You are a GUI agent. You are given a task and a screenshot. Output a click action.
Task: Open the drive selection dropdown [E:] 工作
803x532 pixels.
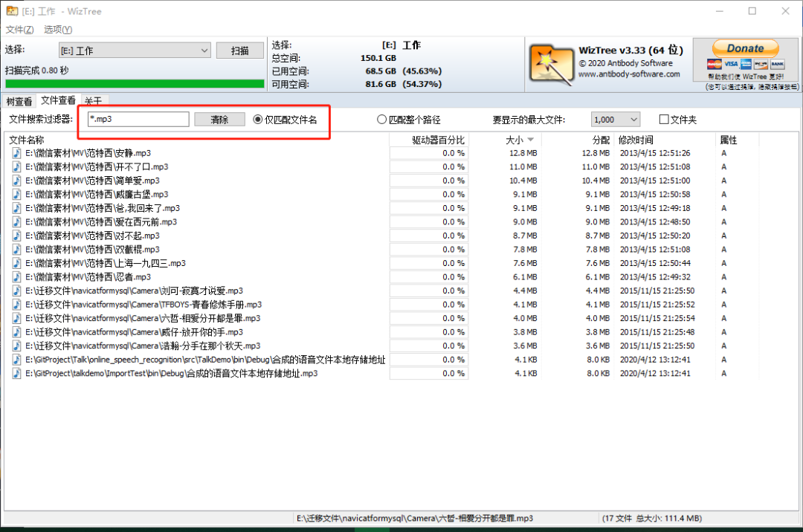tap(135, 50)
